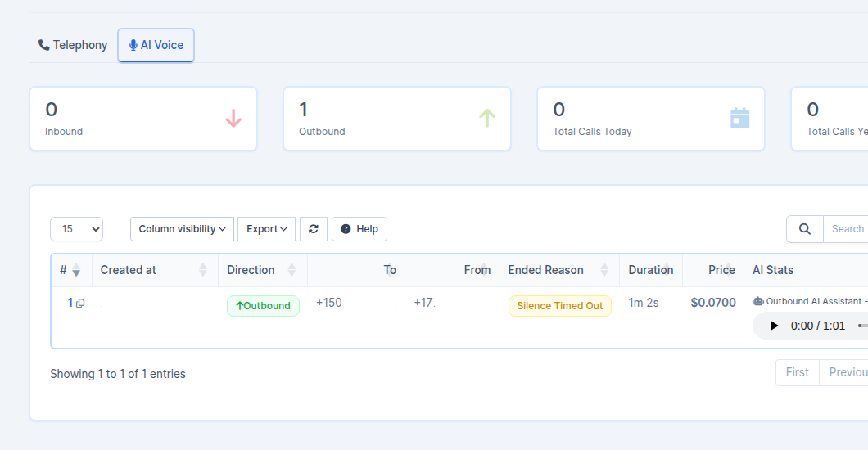The height and width of the screenshot is (450, 868).
Task: Click the 0:00 / 1:01 time readout
Action: point(817,326)
